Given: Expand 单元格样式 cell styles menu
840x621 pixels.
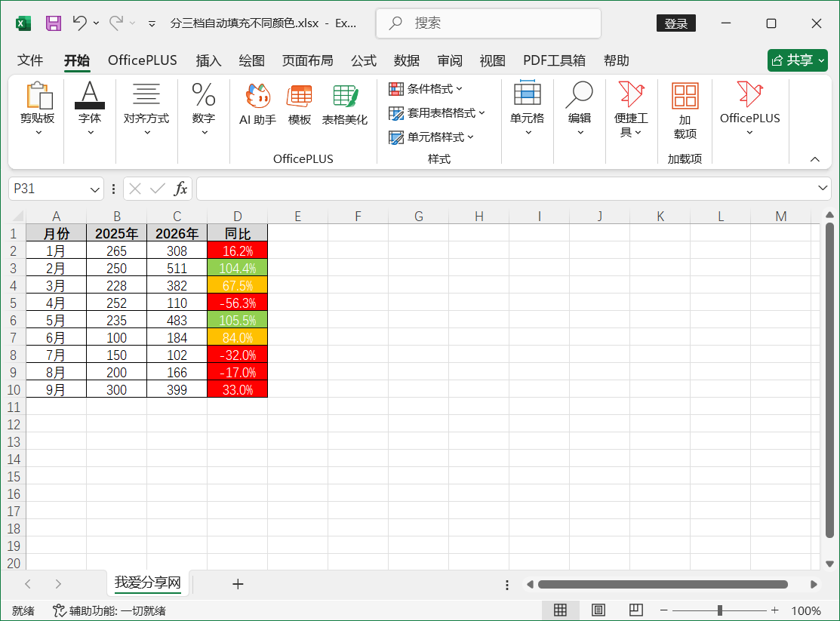Looking at the screenshot, I should (431, 137).
